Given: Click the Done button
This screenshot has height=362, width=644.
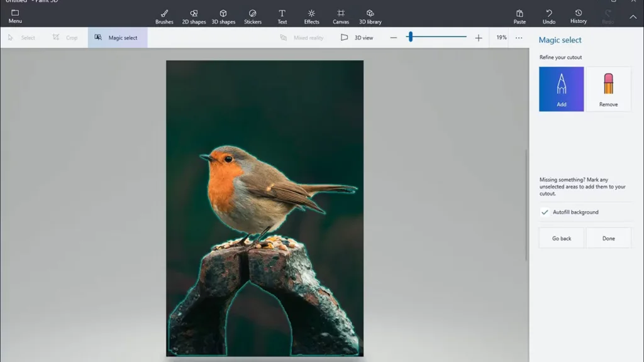Looking at the screenshot, I should click(608, 238).
